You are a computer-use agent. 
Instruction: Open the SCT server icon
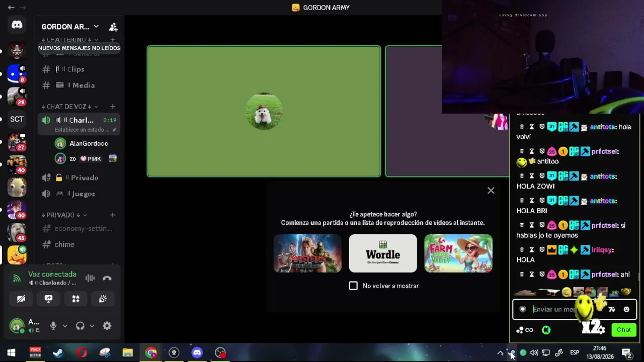click(x=17, y=119)
